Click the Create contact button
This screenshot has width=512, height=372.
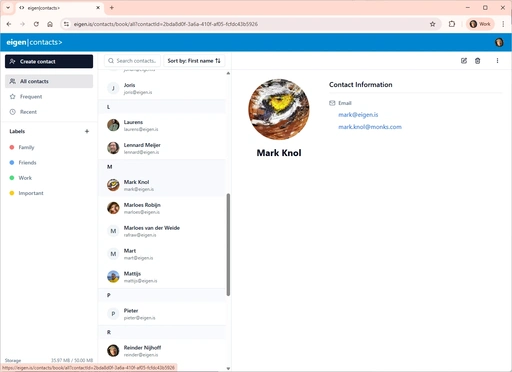click(x=49, y=61)
